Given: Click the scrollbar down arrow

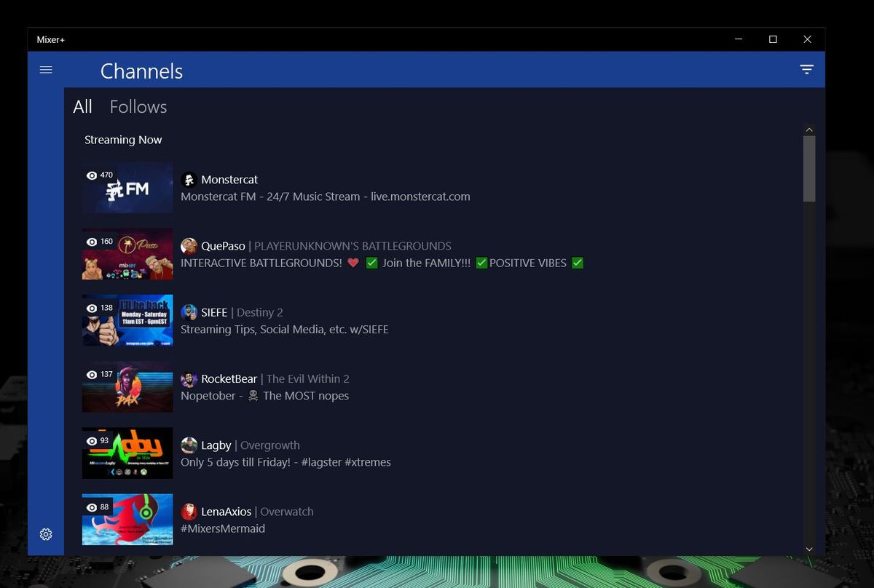Looking at the screenshot, I should click(x=809, y=549).
